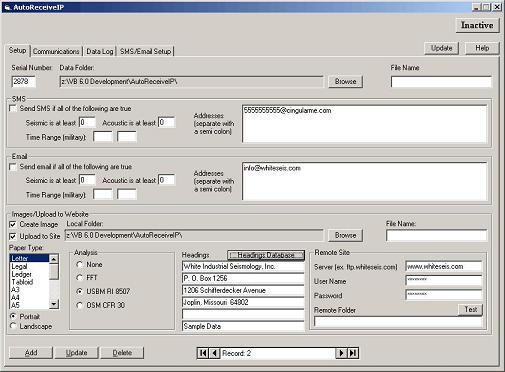The width and height of the screenshot is (505, 372).
Task: Open the Headings Database
Action: [266, 255]
